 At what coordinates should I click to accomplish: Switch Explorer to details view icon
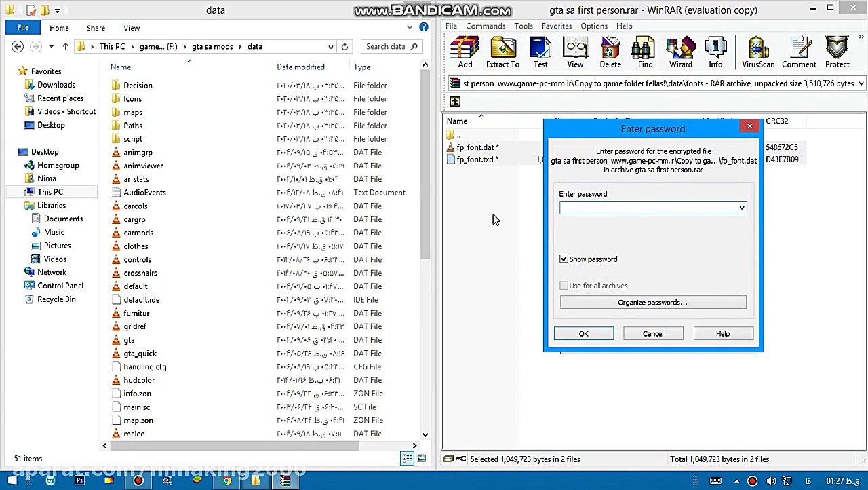click(408, 459)
